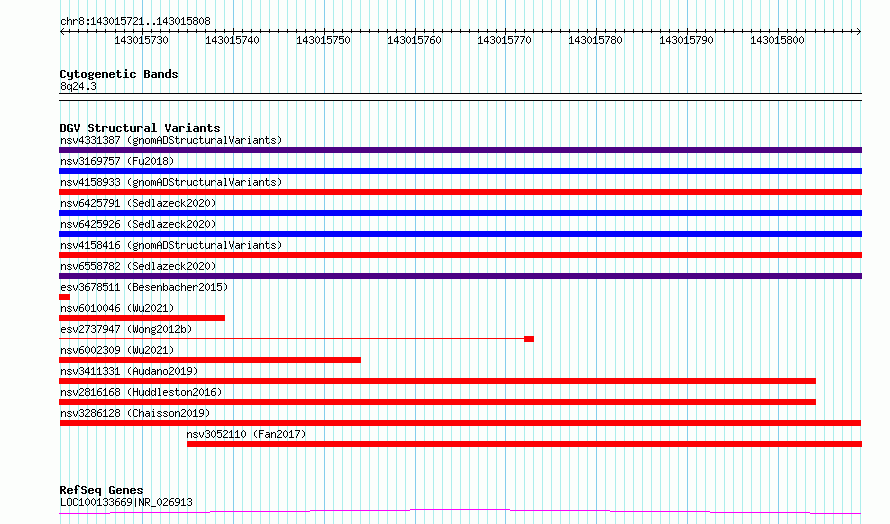Click ruler position 143015730

pos(141,40)
